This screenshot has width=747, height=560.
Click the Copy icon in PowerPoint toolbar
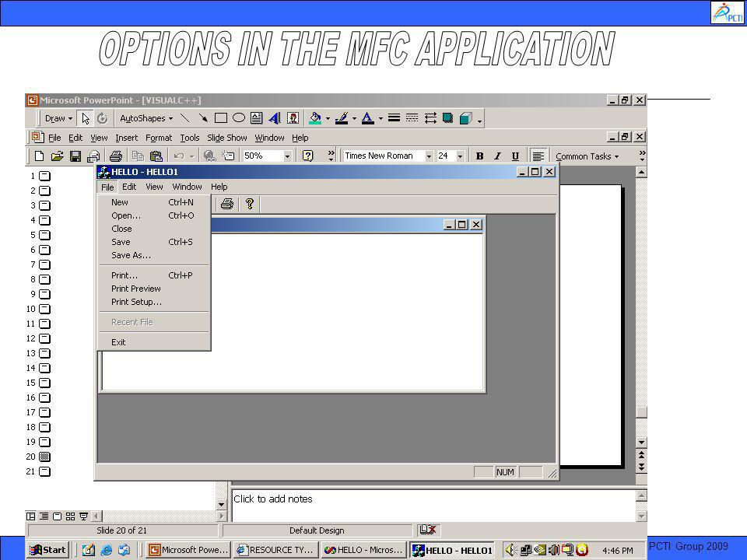139,156
